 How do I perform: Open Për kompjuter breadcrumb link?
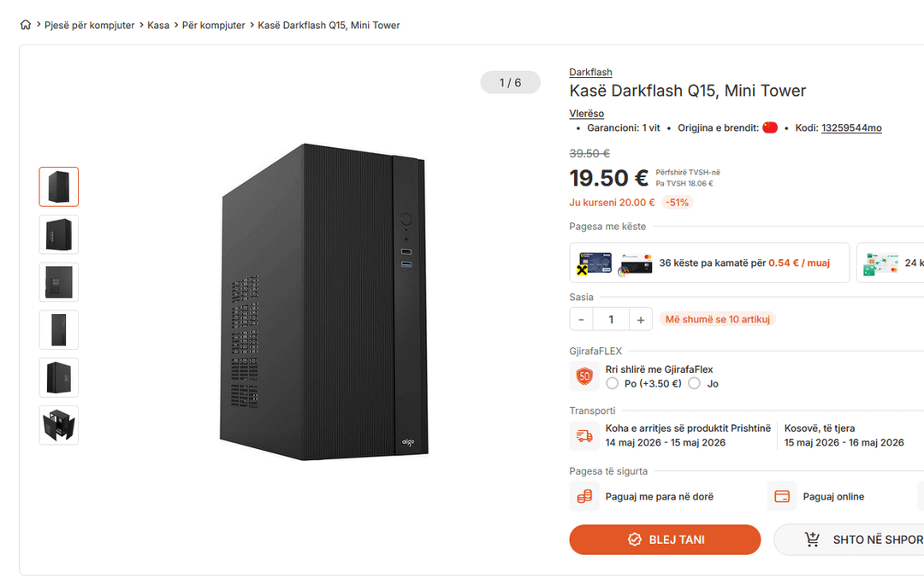(x=214, y=25)
